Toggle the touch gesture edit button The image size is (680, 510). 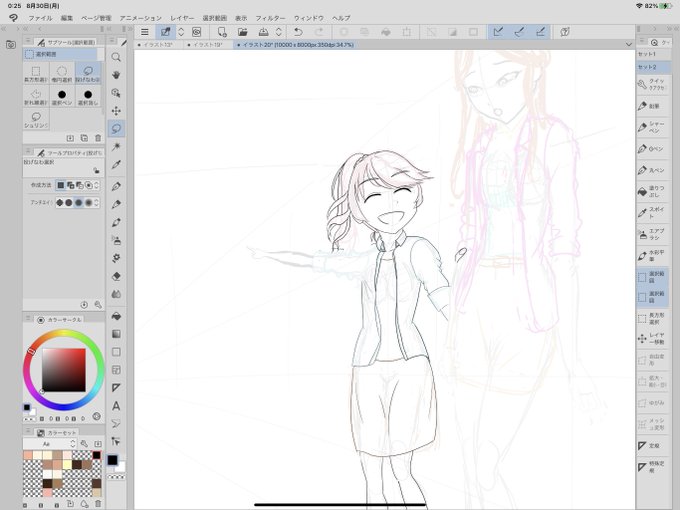(x=166, y=32)
